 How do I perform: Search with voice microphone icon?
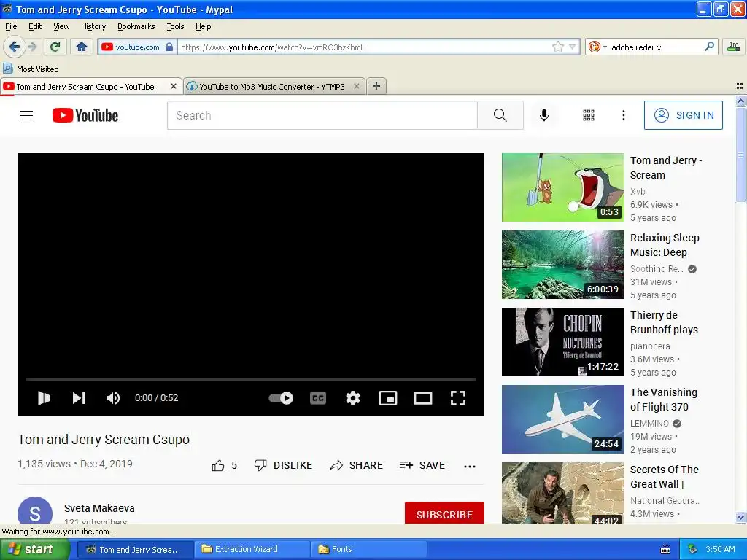coord(544,115)
